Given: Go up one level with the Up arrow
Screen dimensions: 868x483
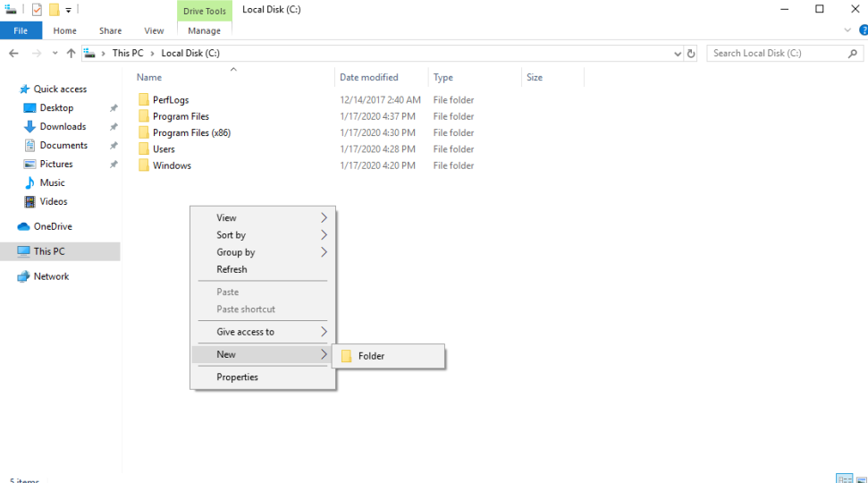Looking at the screenshot, I should pos(71,54).
